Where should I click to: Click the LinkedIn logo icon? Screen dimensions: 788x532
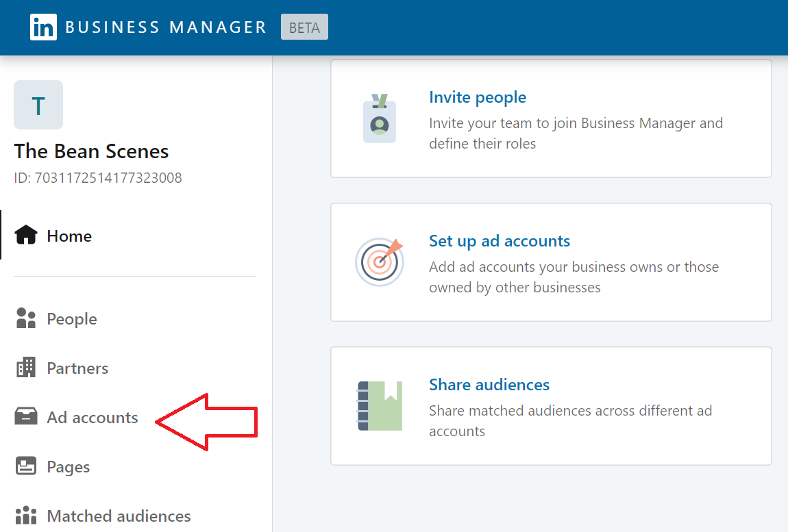click(43, 27)
